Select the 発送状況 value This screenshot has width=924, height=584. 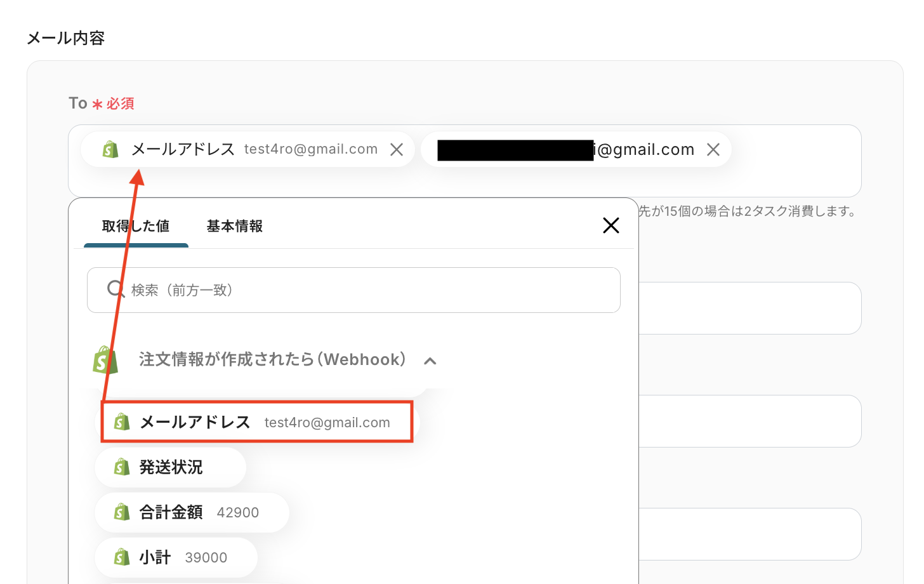pyautogui.click(x=170, y=467)
